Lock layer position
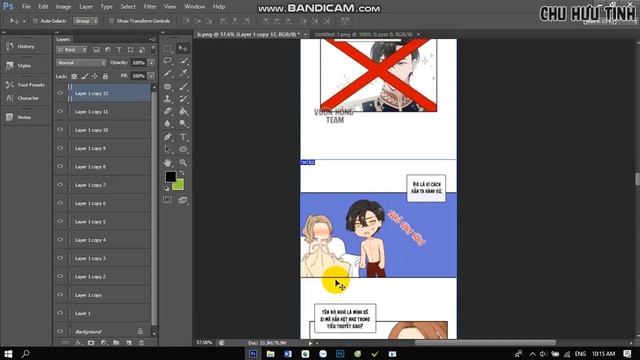Image resolution: width=640 pixels, height=360 pixels. [95, 76]
